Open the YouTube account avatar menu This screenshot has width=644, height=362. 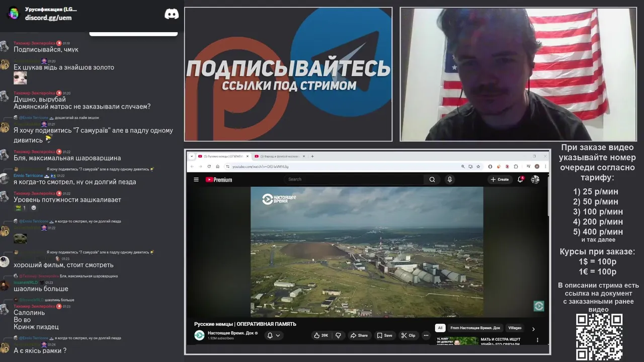535,179
